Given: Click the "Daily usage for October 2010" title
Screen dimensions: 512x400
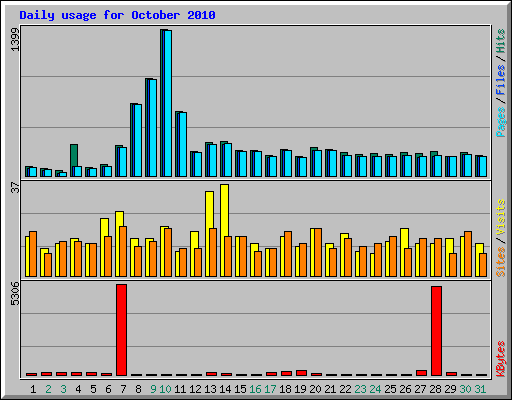Looking at the screenshot, I should (117, 15).
